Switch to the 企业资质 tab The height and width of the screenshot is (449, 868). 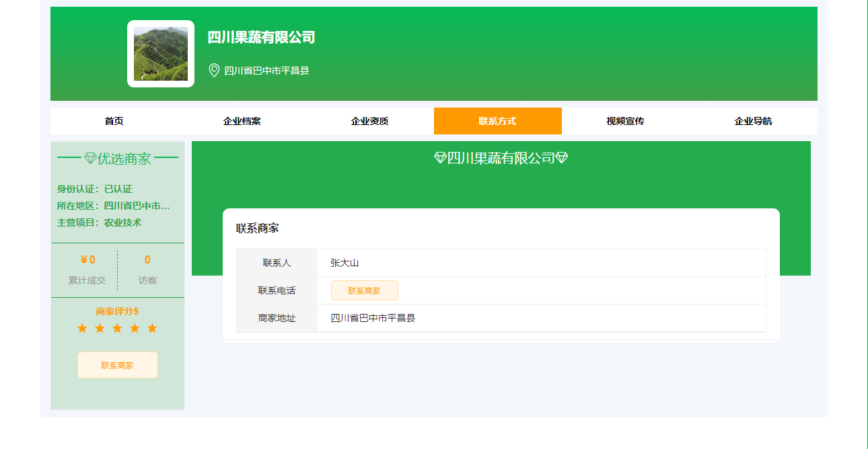(369, 121)
